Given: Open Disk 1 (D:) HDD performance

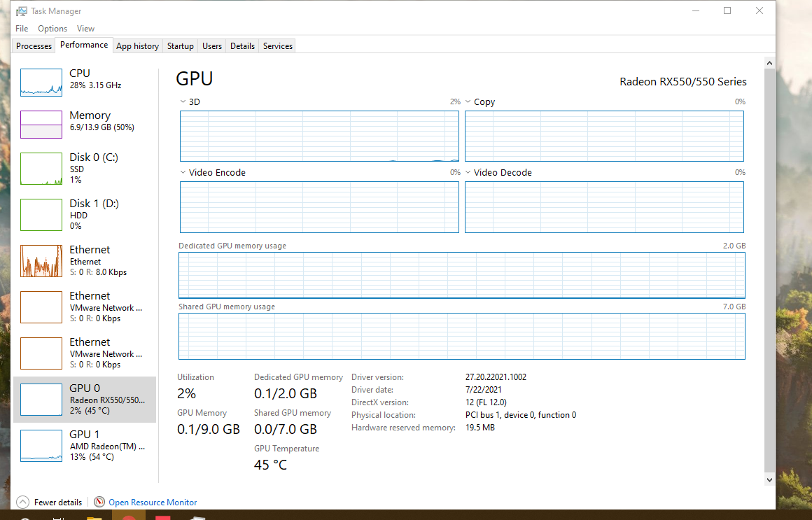Looking at the screenshot, I should pos(85,214).
